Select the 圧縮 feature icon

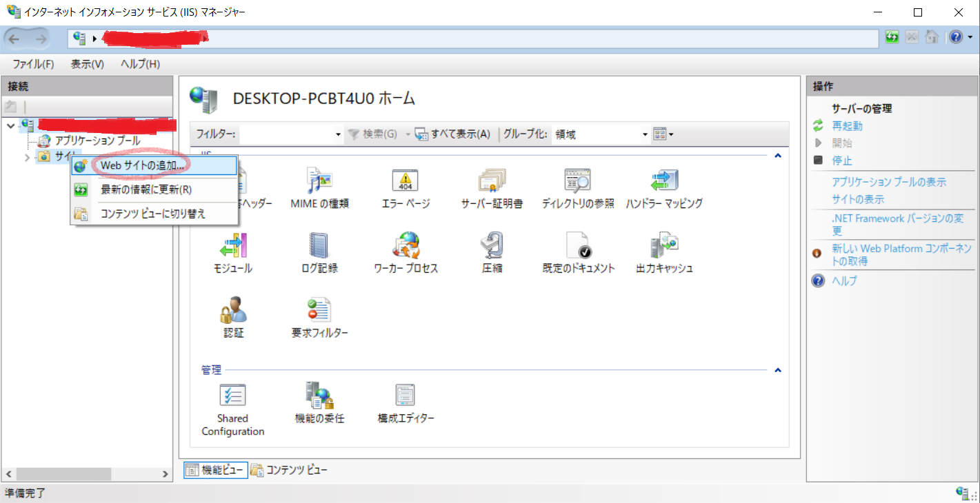[x=492, y=253]
